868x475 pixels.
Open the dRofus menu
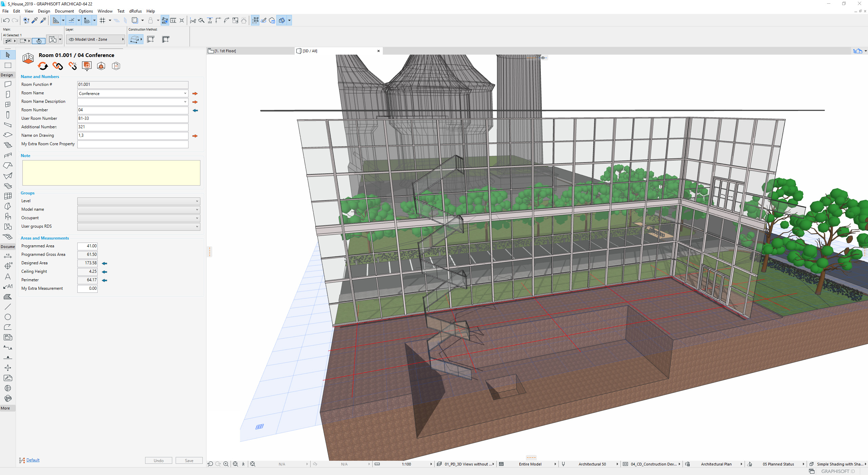point(135,11)
